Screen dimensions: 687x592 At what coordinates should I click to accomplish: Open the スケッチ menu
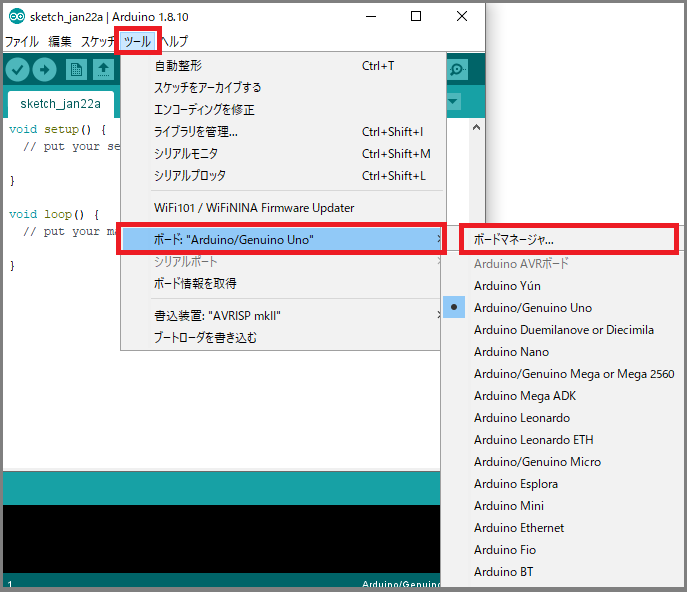coord(97,42)
